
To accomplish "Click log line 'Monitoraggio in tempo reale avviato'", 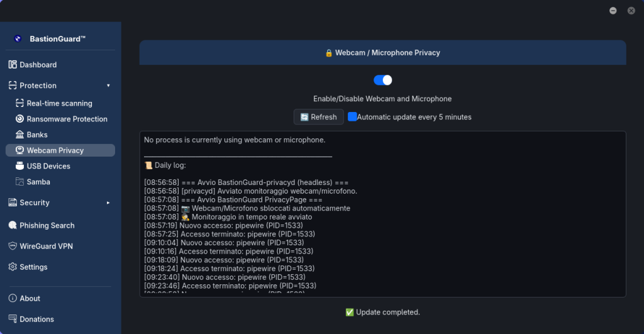I will pos(228,217).
